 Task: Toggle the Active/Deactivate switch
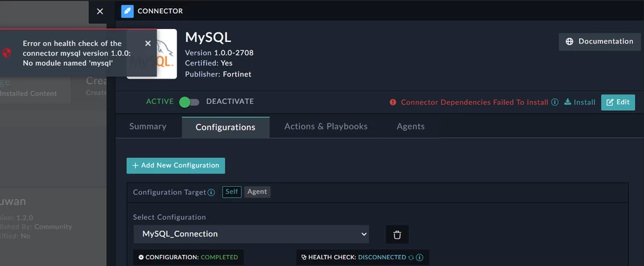pyautogui.click(x=189, y=102)
